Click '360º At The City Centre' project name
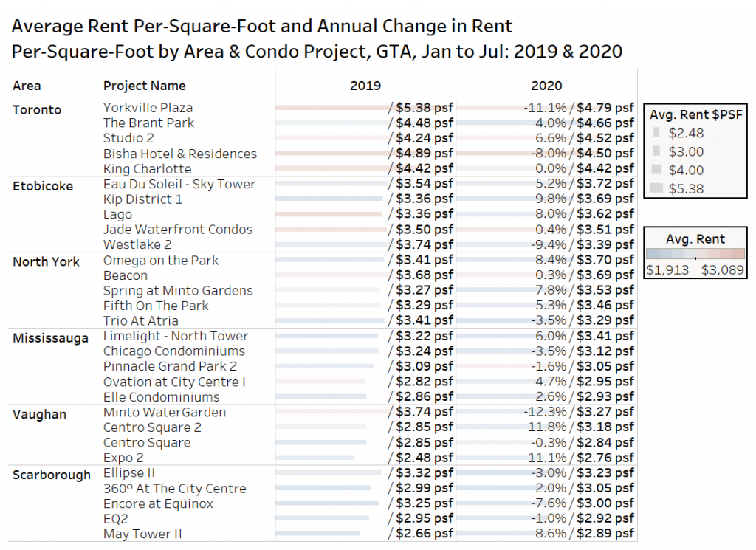 (174, 488)
